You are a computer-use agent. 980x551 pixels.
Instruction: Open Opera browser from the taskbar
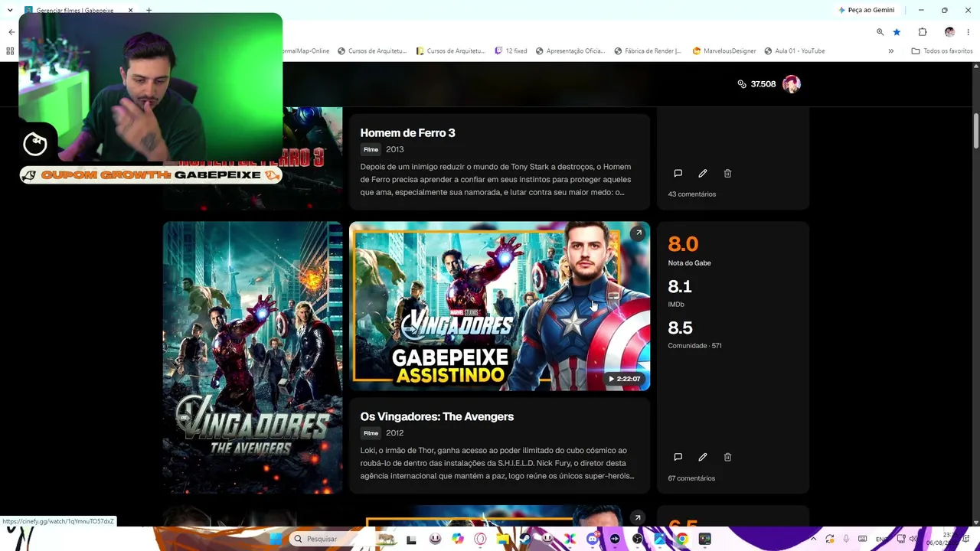pyautogui.click(x=480, y=539)
